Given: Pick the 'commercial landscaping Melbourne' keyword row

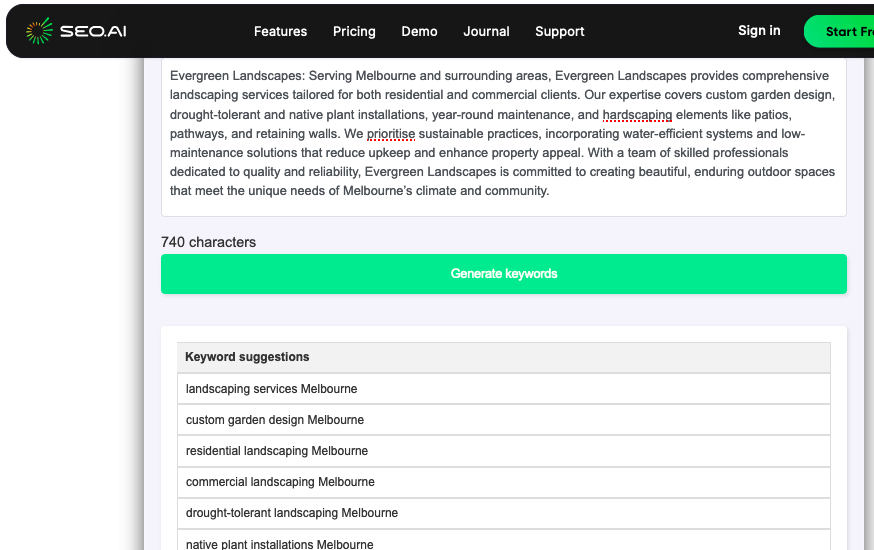Looking at the screenshot, I should coord(503,482).
